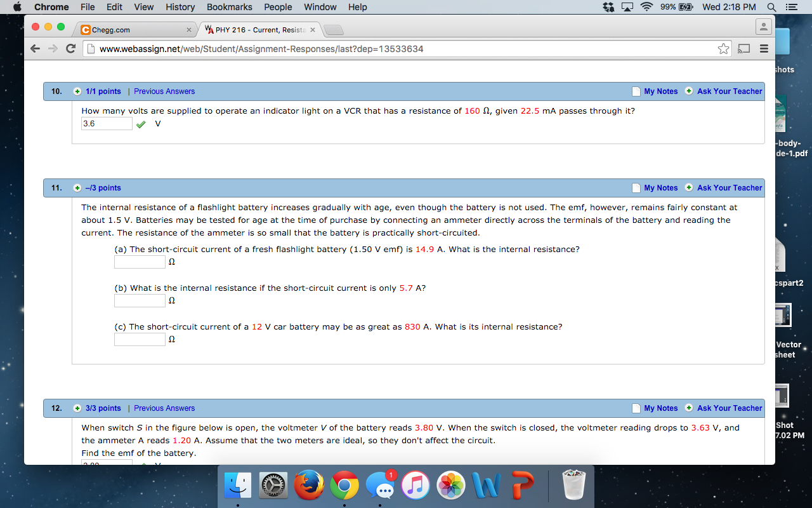The image size is (812, 508).
Task: Click Ask Your Teacher plus icon, question 11
Action: 689,188
